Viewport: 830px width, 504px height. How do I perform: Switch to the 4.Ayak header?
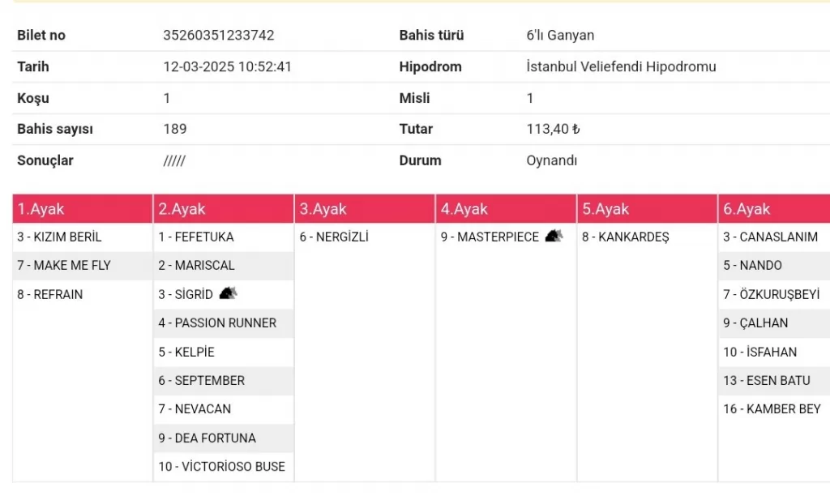464,209
